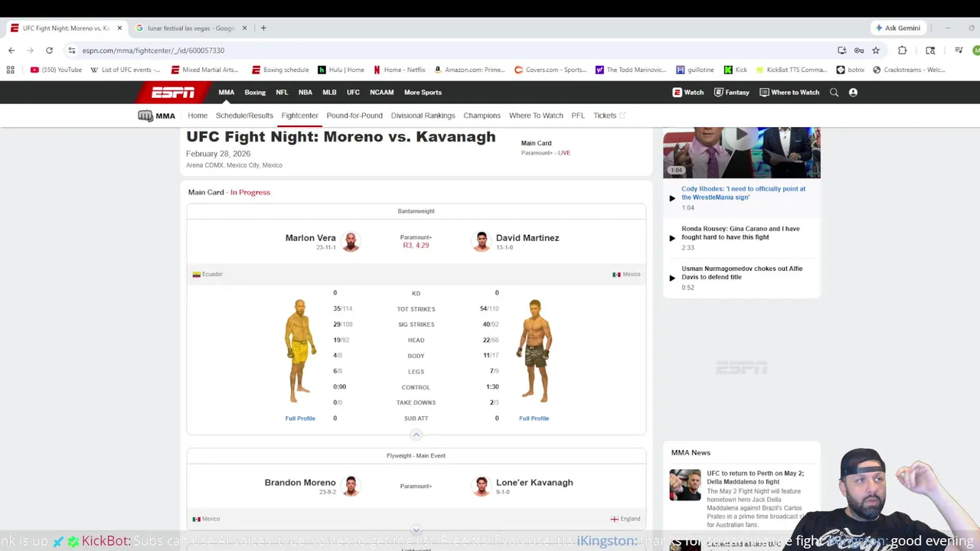Reload the page with refresh icon

pyautogui.click(x=49, y=51)
